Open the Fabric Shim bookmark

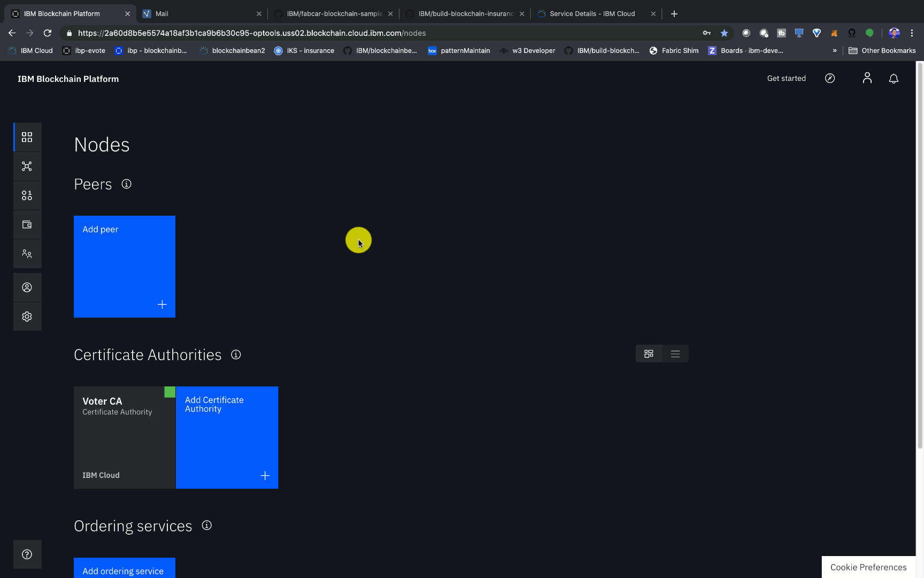[674, 51]
